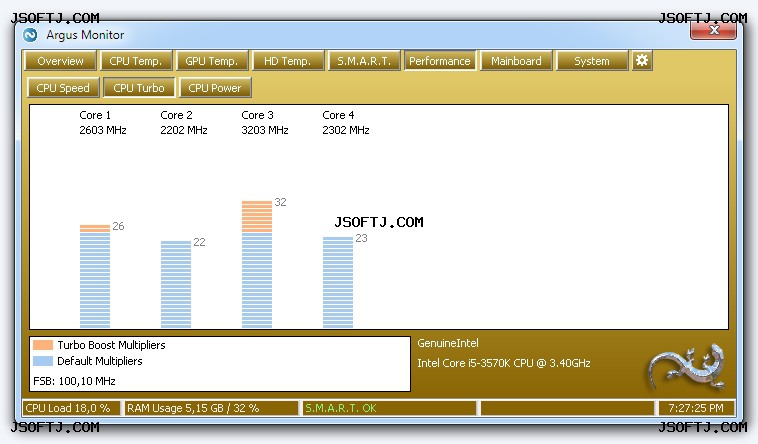Open the settings gear icon

tap(642, 60)
